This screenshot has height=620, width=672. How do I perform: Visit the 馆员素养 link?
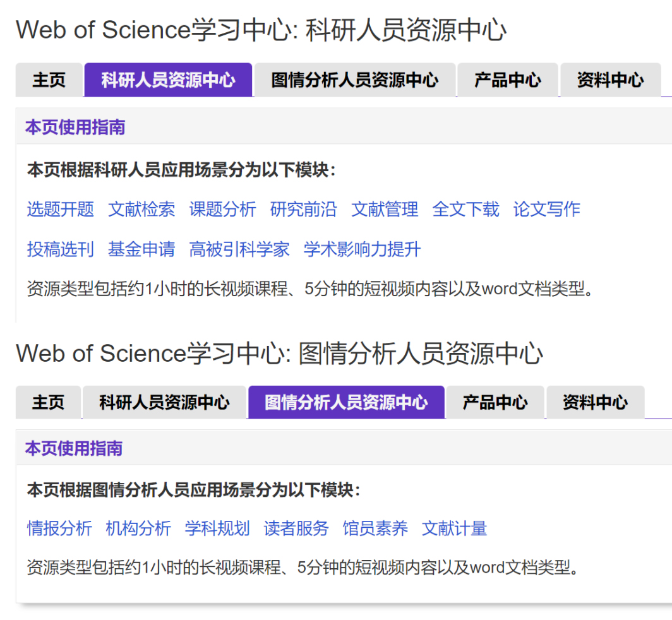(x=375, y=528)
